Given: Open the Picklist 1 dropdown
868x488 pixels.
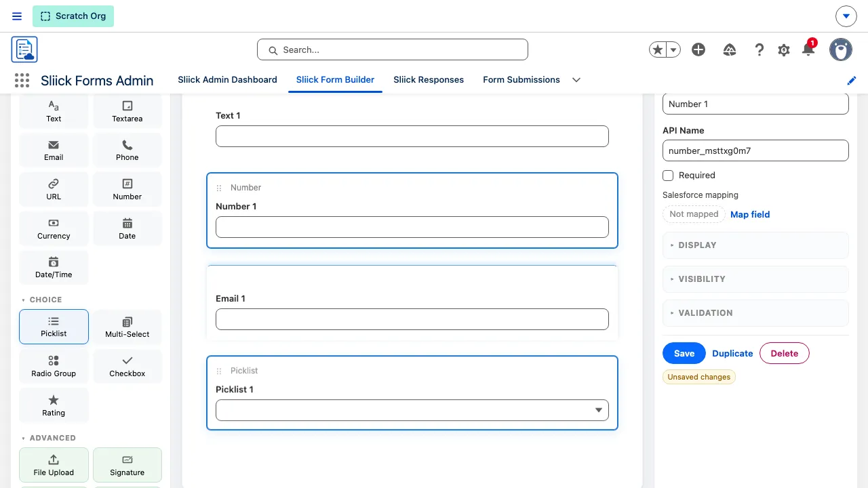Looking at the screenshot, I should click(x=412, y=410).
